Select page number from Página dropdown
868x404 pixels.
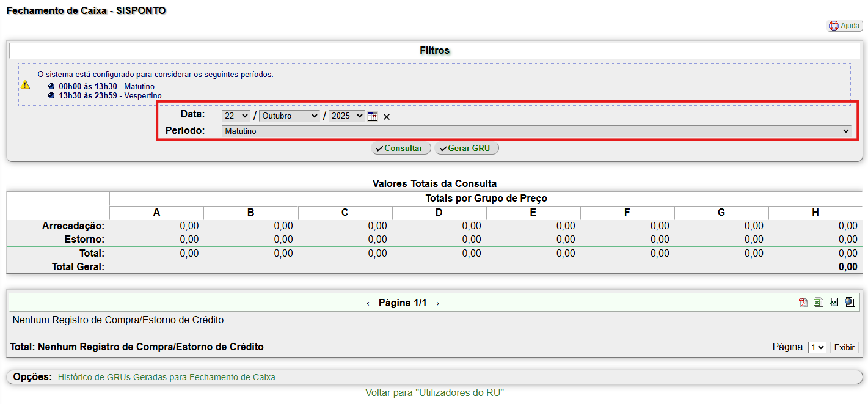817,347
